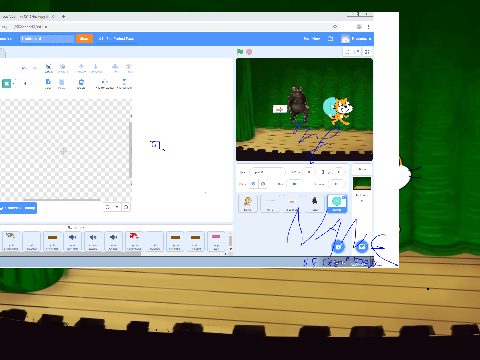The image size is (480, 360).
Task: Open the browser three-dot menu
Action: pyautogui.click(x=368, y=26)
